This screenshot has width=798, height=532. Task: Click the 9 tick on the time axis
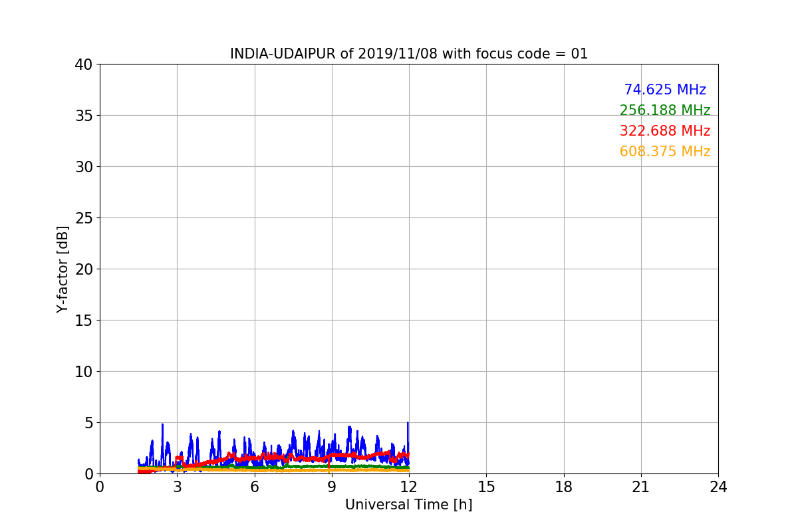pos(331,487)
